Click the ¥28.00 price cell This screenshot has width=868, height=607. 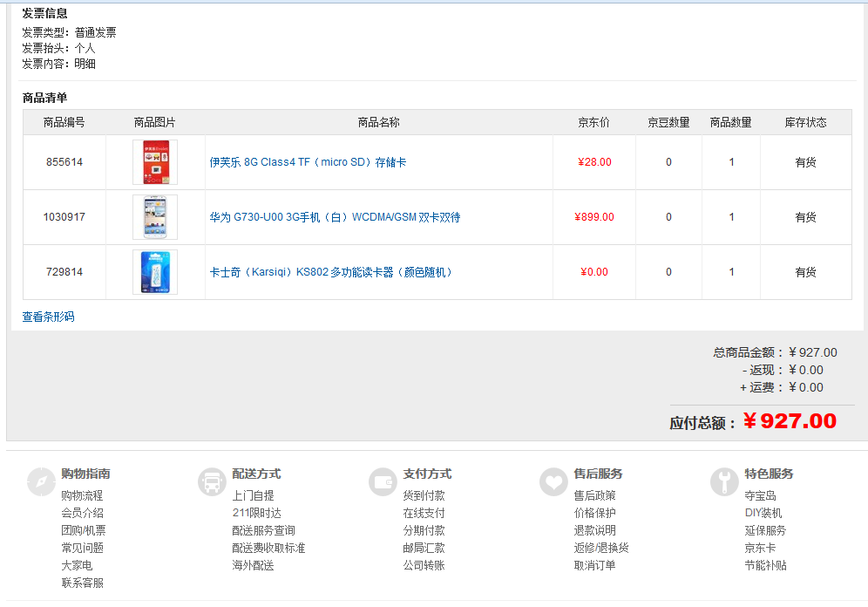594,162
